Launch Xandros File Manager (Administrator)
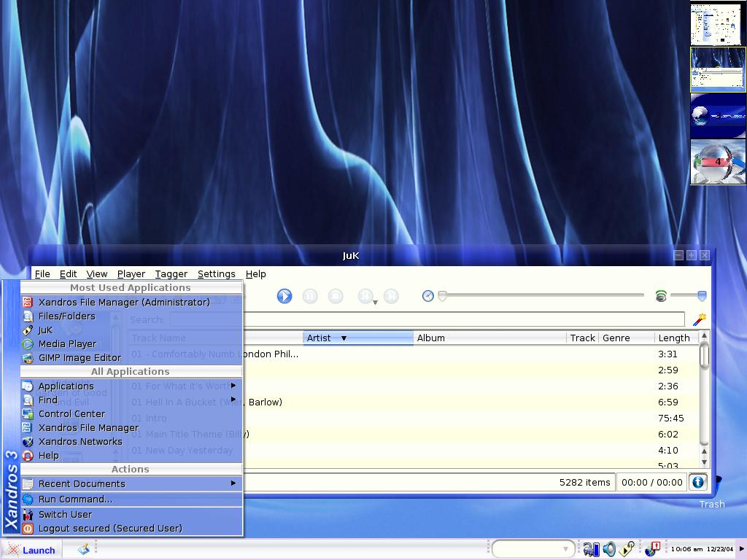The height and width of the screenshot is (560, 747). [131, 302]
